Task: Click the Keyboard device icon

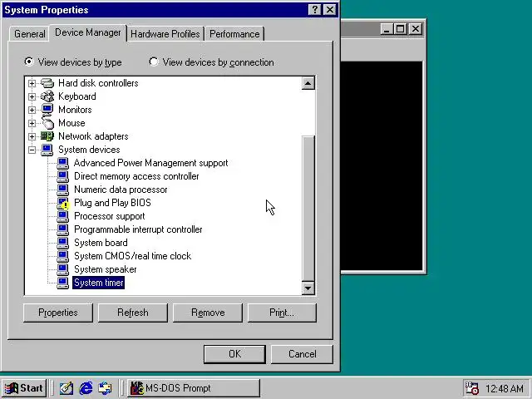Action: pyautogui.click(x=47, y=96)
